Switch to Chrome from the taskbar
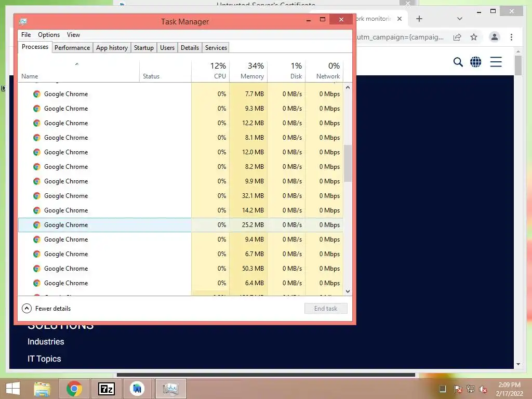Image resolution: width=532 pixels, height=399 pixels. tap(74, 389)
